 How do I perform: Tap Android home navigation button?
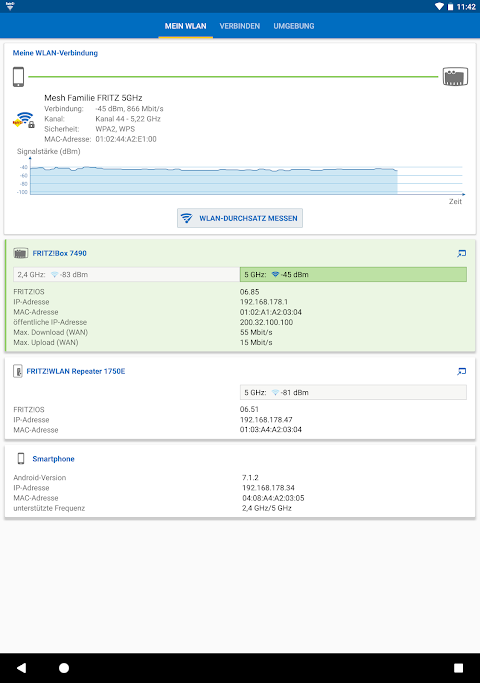(x=64, y=668)
